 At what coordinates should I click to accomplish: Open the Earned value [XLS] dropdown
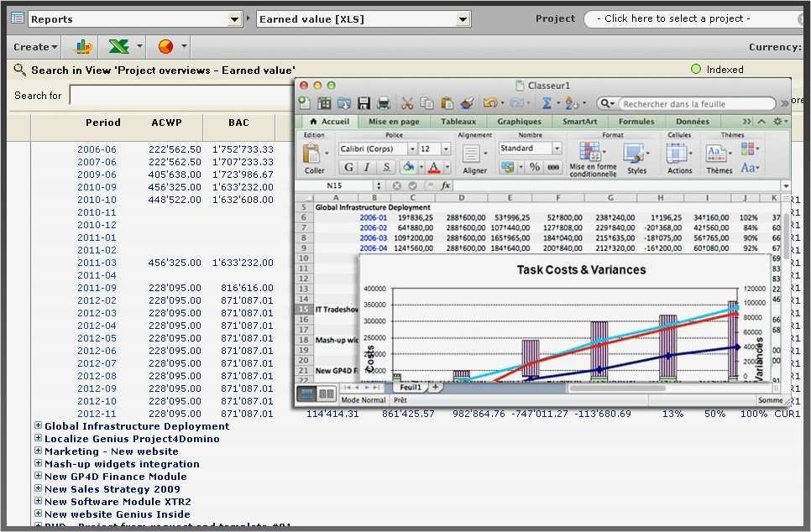pyautogui.click(x=463, y=19)
